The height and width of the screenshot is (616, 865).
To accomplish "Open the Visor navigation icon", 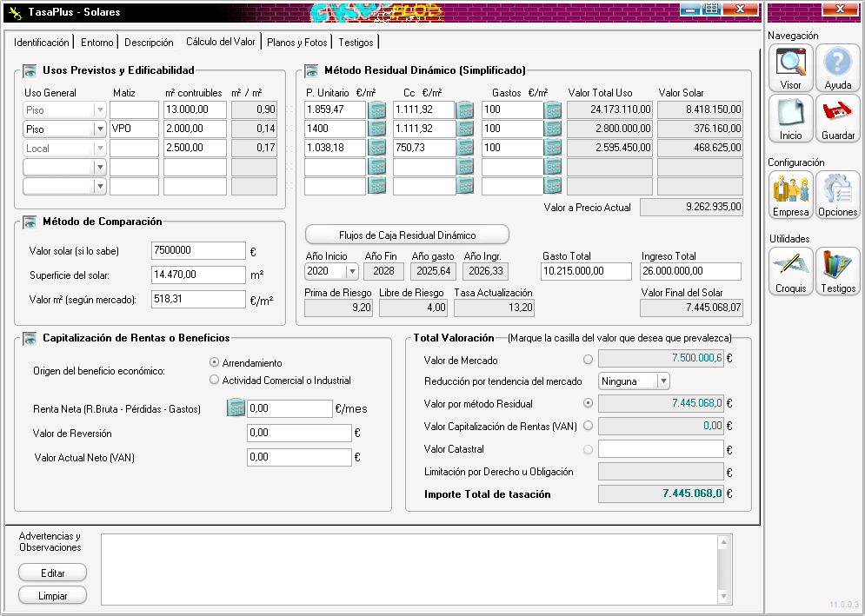I will point(790,68).
